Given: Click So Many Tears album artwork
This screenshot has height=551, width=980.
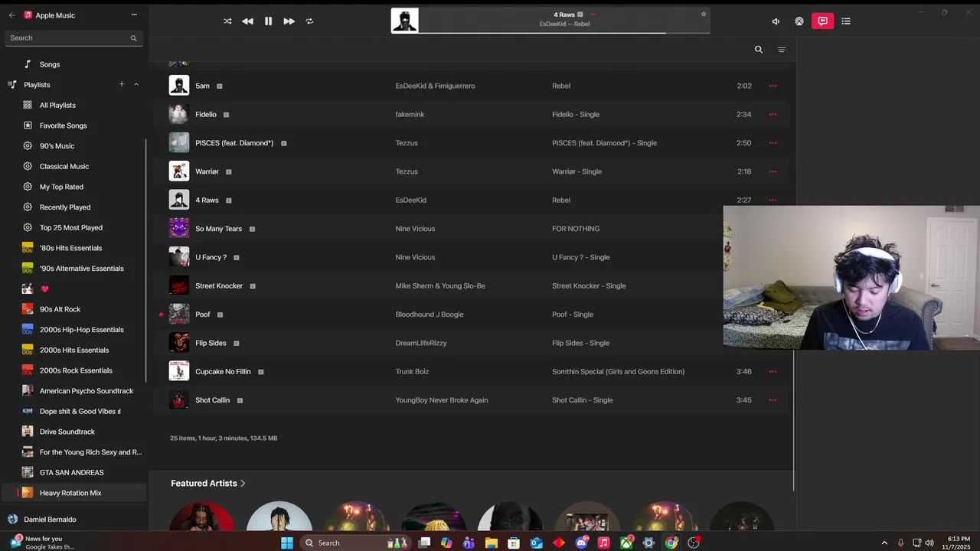Looking at the screenshot, I should pyautogui.click(x=178, y=228).
